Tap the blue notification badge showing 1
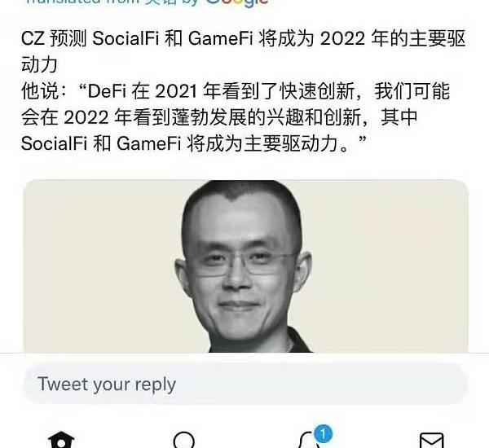This screenshot has height=448, width=489. (x=323, y=433)
